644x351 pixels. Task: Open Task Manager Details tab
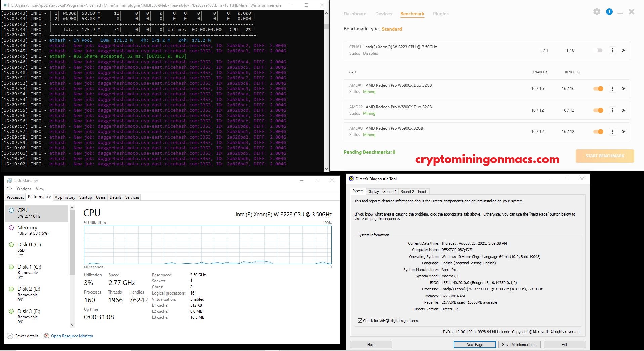(115, 197)
